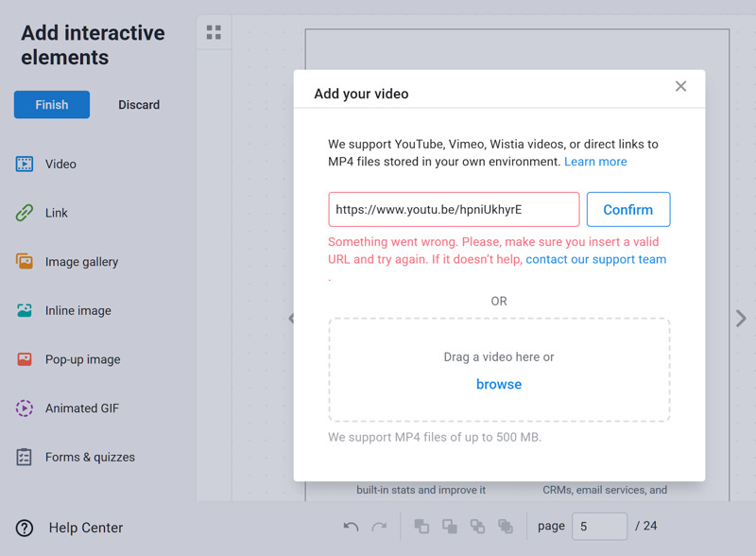
Task: Follow contact our support team link
Action: (x=596, y=259)
